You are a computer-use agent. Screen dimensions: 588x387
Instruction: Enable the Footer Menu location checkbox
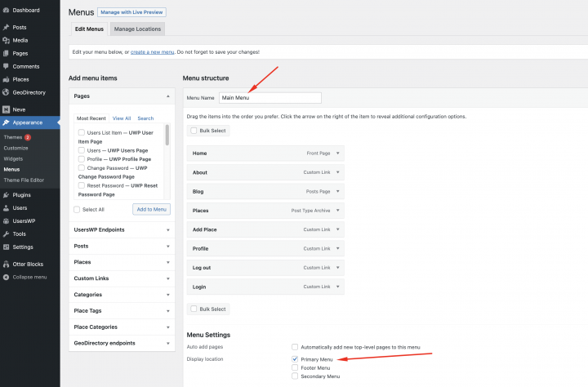click(x=295, y=367)
